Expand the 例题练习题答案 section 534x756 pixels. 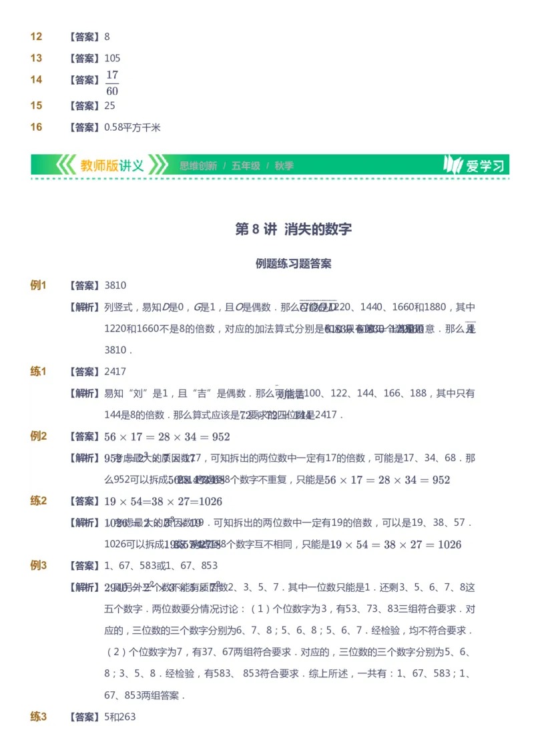(294, 263)
